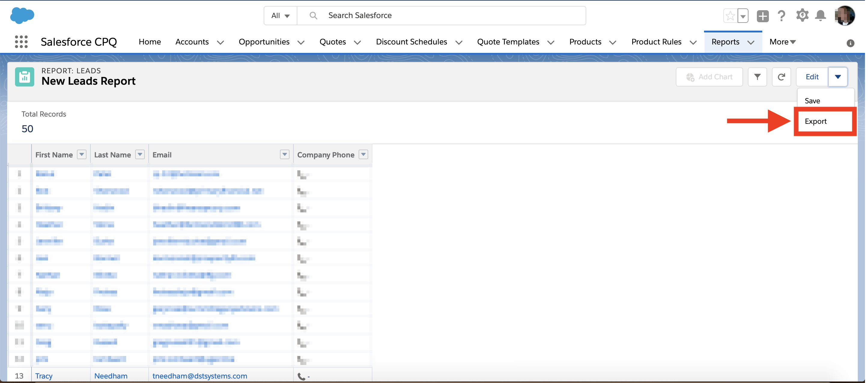
Task: Click the report filter funnel icon
Action: tap(757, 77)
